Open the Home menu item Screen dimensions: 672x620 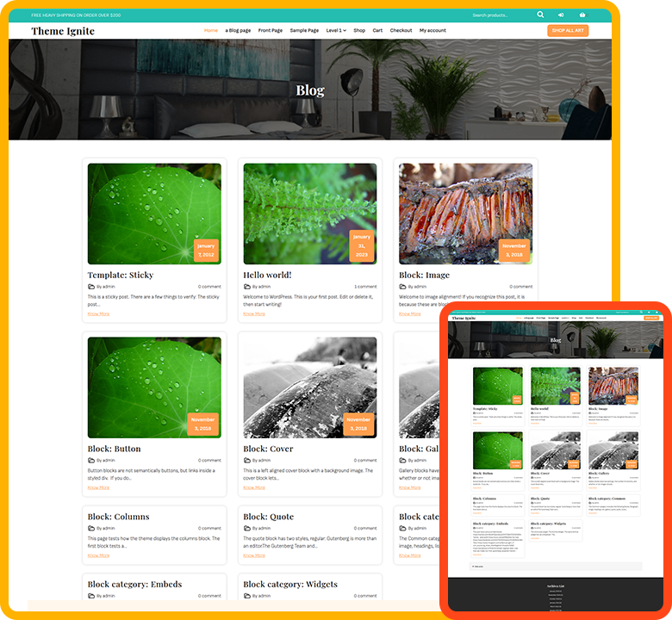(211, 30)
